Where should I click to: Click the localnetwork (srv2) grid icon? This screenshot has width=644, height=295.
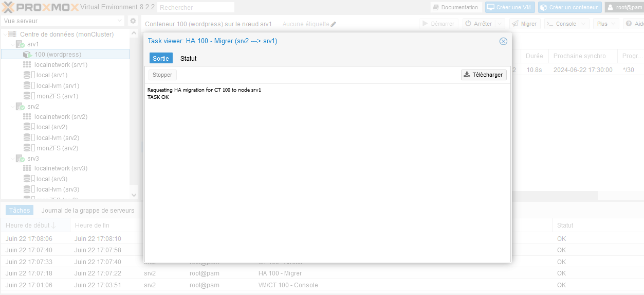click(27, 117)
